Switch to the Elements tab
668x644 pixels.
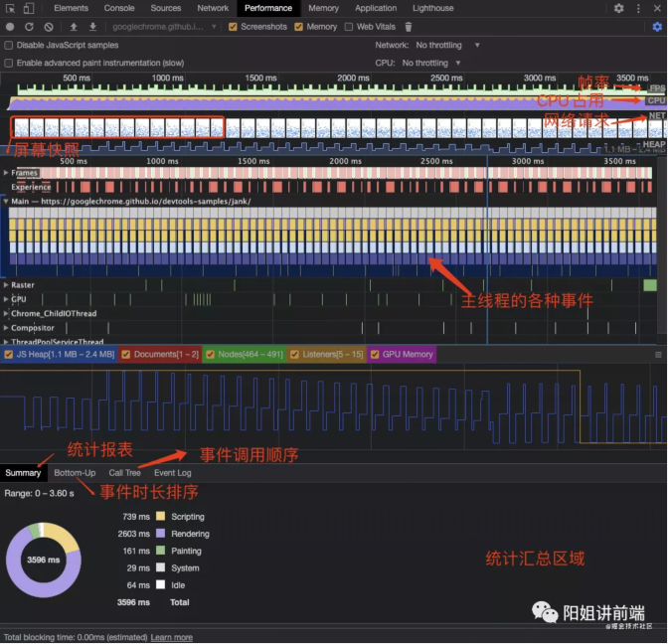(72, 8)
